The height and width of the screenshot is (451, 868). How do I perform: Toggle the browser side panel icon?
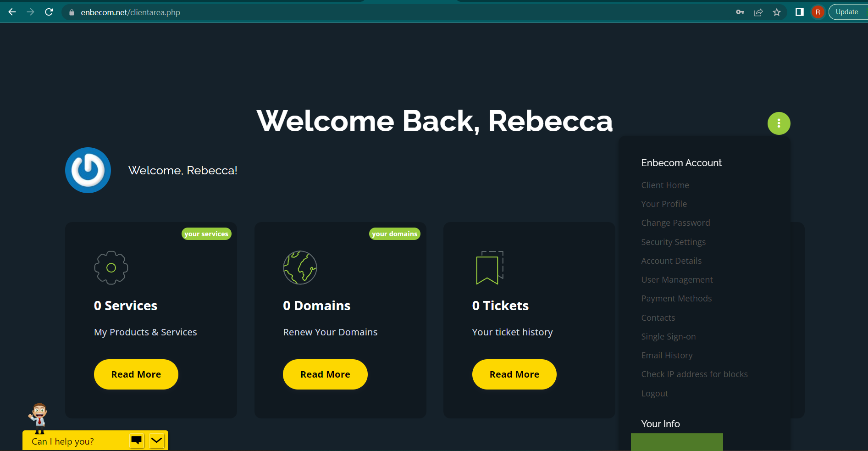[x=799, y=12]
